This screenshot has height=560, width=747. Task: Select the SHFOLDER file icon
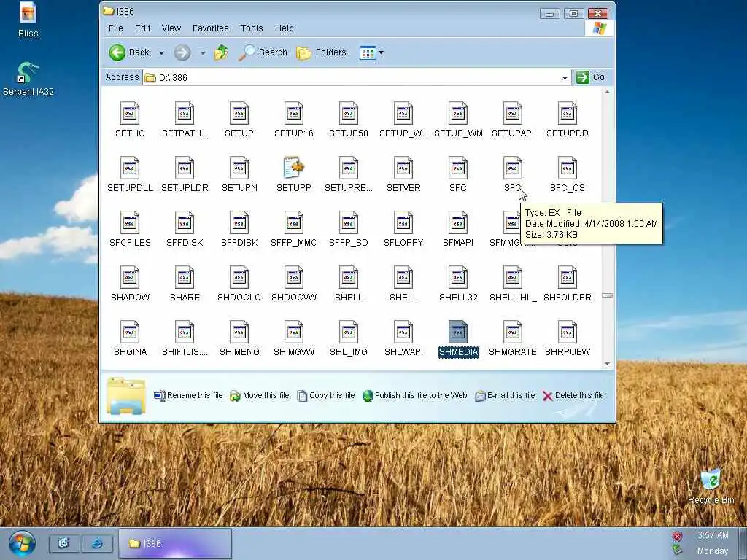coord(567,278)
